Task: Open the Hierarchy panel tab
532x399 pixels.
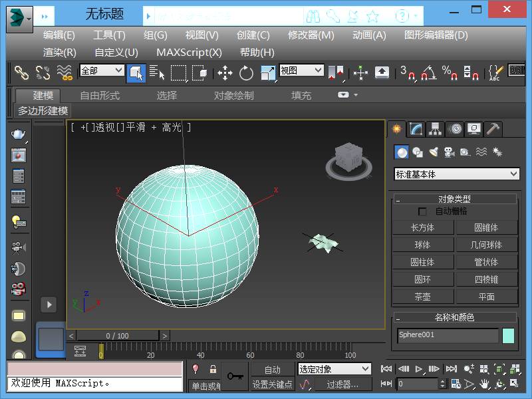Action: tap(435, 129)
